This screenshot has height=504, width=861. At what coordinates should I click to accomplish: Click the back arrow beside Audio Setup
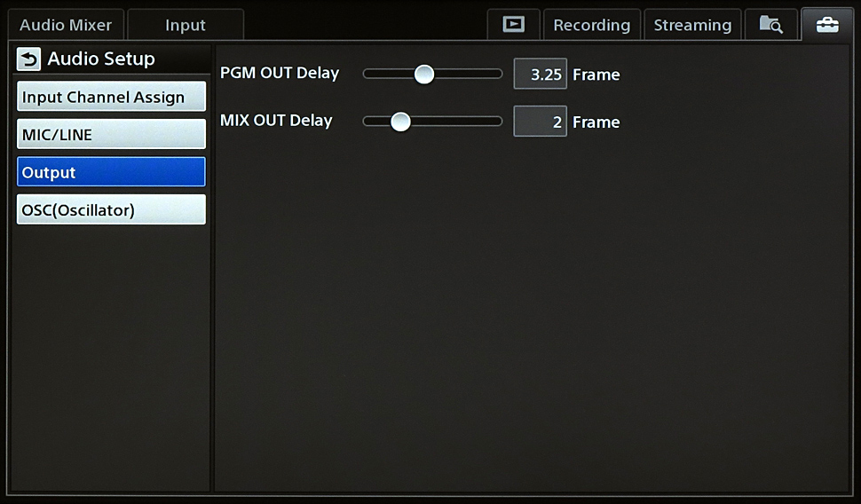pyautogui.click(x=29, y=59)
